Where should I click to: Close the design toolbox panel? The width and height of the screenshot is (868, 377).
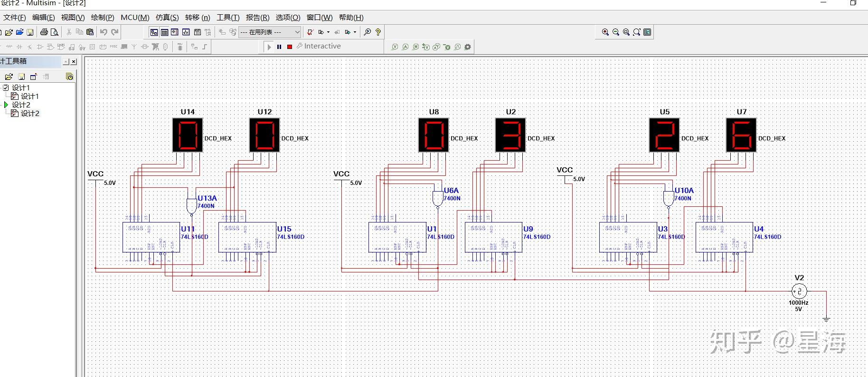pos(74,62)
